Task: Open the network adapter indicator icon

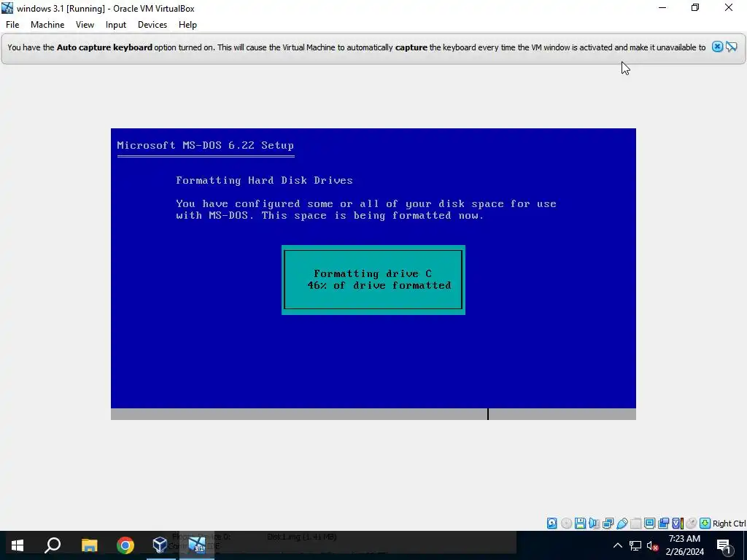Action: (x=608, y=524)
